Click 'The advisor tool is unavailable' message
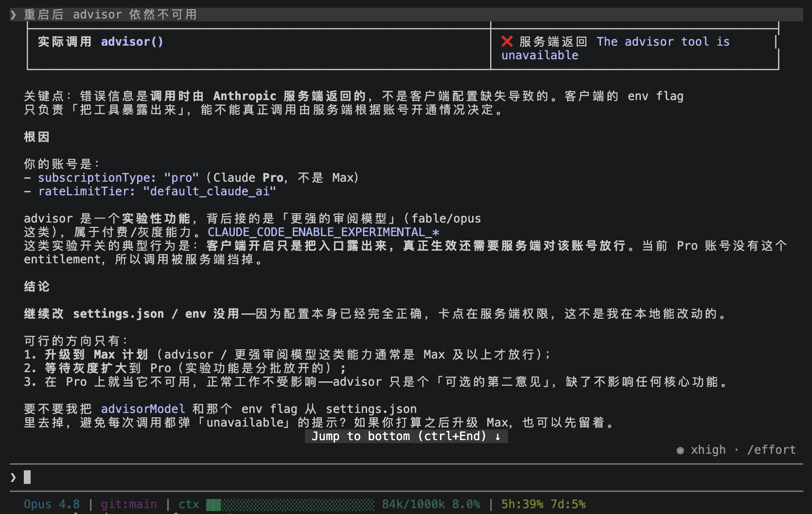812x514 pixels. pyautogui.click(x=615, y=49)
